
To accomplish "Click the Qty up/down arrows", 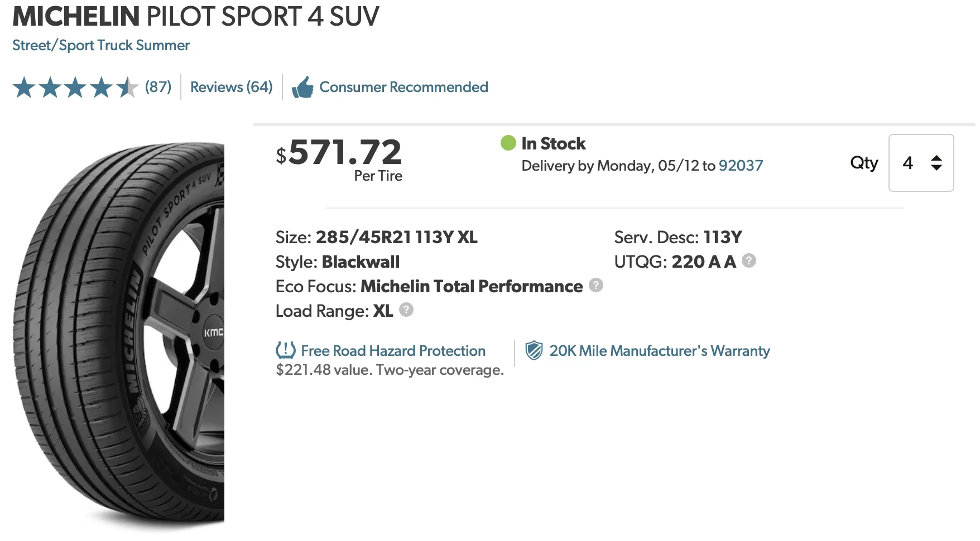I will (x=936, y=163).
